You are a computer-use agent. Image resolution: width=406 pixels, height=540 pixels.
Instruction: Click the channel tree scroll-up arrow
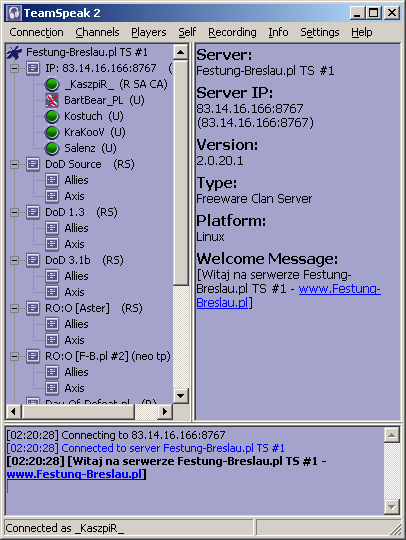(180, 53)
